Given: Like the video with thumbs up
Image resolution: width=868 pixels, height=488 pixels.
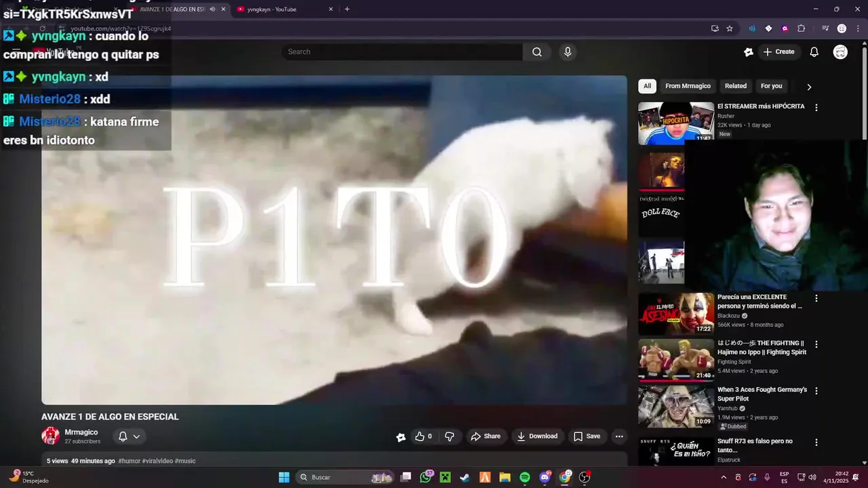Looking at the screenshot, I should coord(424,436).
